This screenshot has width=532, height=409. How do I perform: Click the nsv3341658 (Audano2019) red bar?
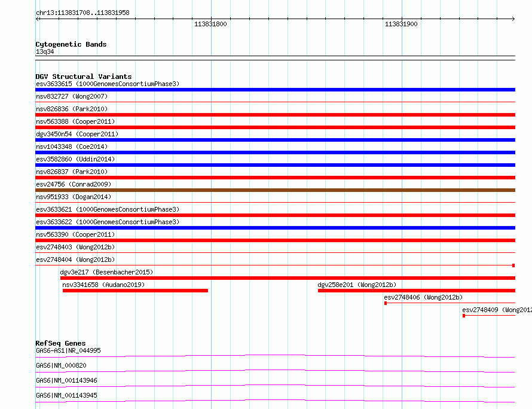[135, 291]
